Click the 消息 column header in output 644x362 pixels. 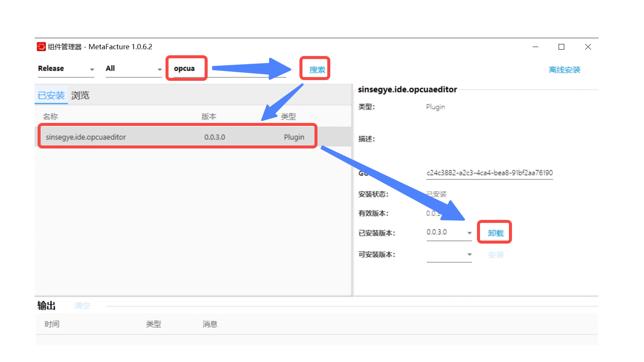coord(210,324)
